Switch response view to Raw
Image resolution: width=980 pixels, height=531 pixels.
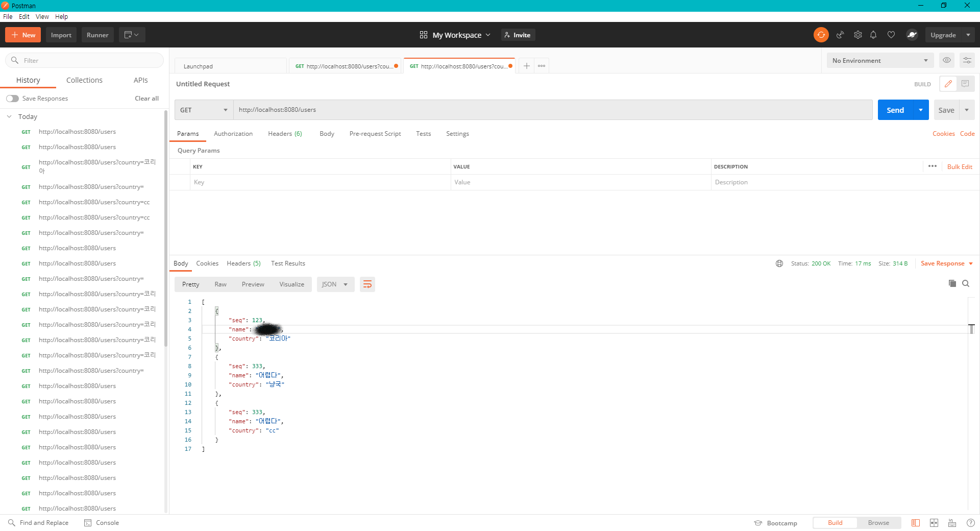pos(220,284)
